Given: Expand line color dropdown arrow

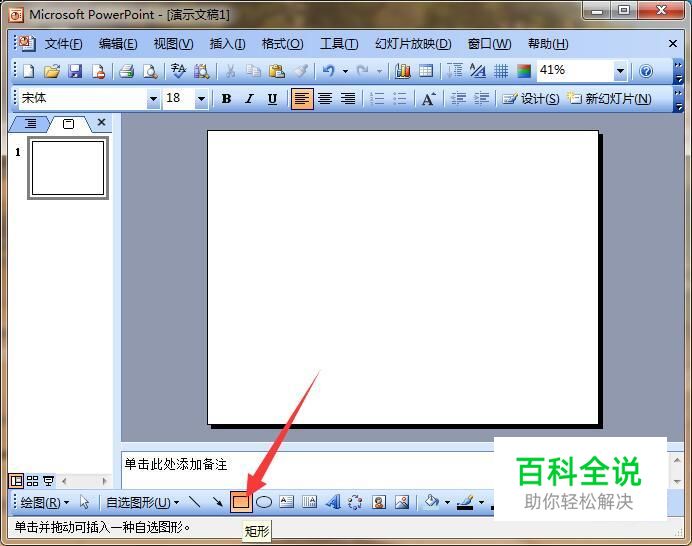Looking at the screenshot, I should pos(481,502).
